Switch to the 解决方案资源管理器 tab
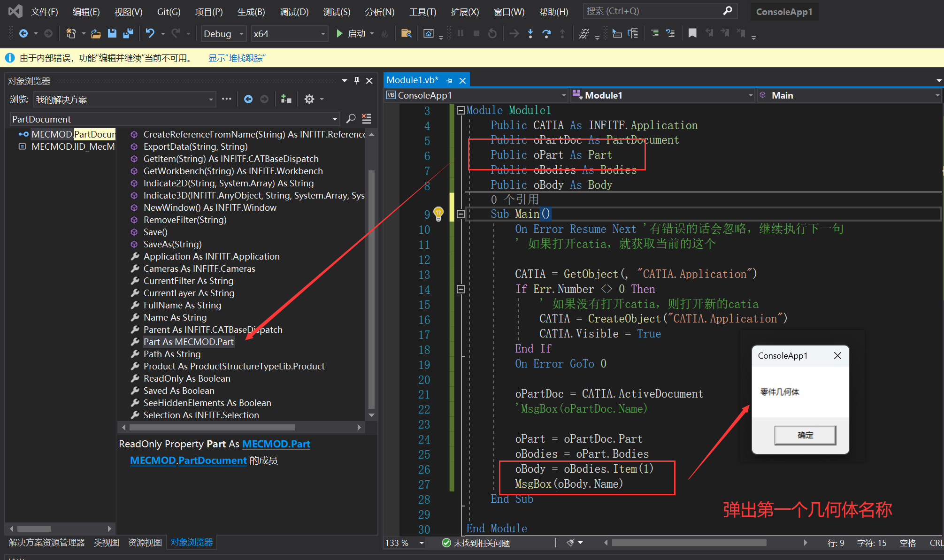The height and width of the screenshot is (560, 944). pos(47,543)
